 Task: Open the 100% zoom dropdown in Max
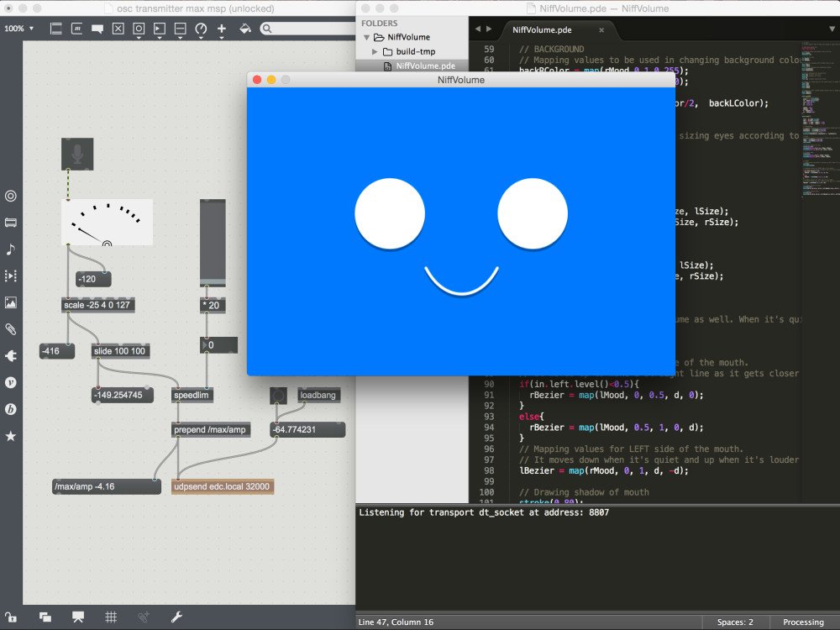pyautogui.click(x=18, y=29)
